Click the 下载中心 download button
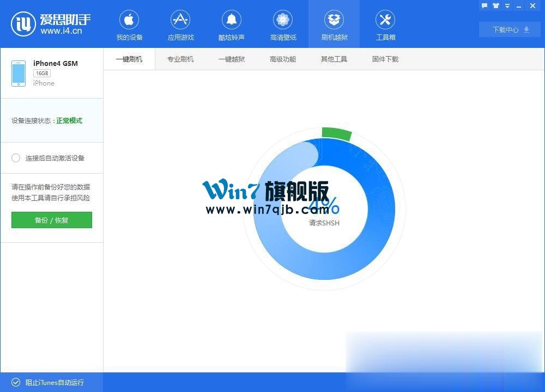The image size is (545, 392). coord(510,29)
